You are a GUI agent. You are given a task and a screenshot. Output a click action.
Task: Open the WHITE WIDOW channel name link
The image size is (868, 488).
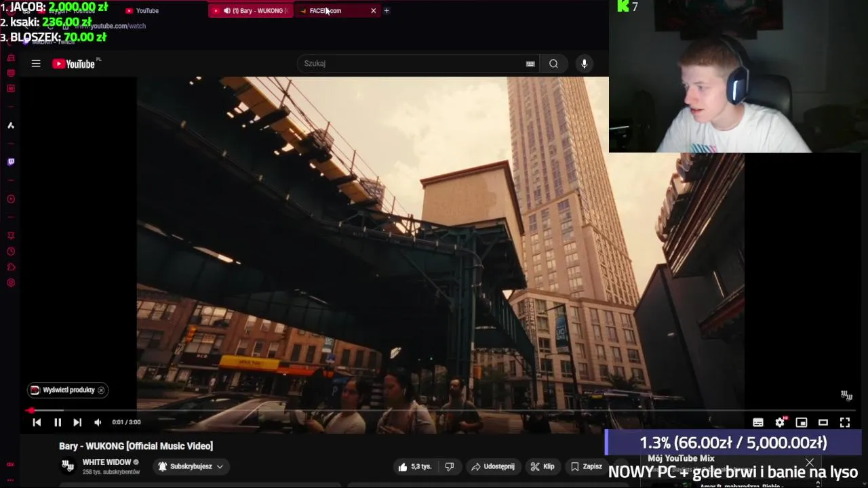tap(106, 462)
